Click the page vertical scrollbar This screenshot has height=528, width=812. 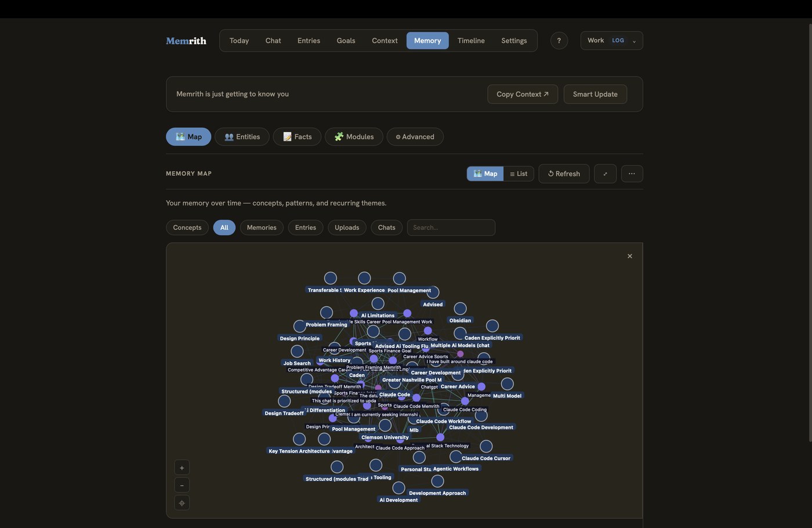coord(810,232)
